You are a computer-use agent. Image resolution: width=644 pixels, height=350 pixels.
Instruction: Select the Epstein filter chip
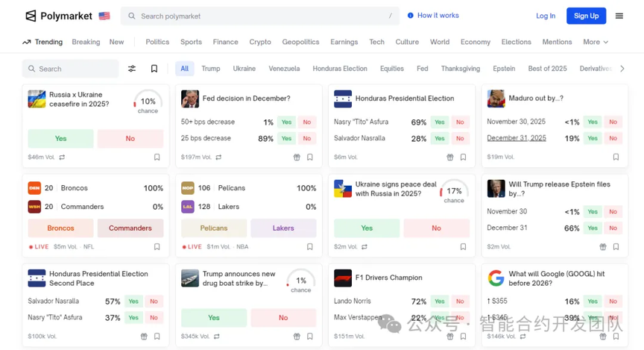tap(504, 69)
